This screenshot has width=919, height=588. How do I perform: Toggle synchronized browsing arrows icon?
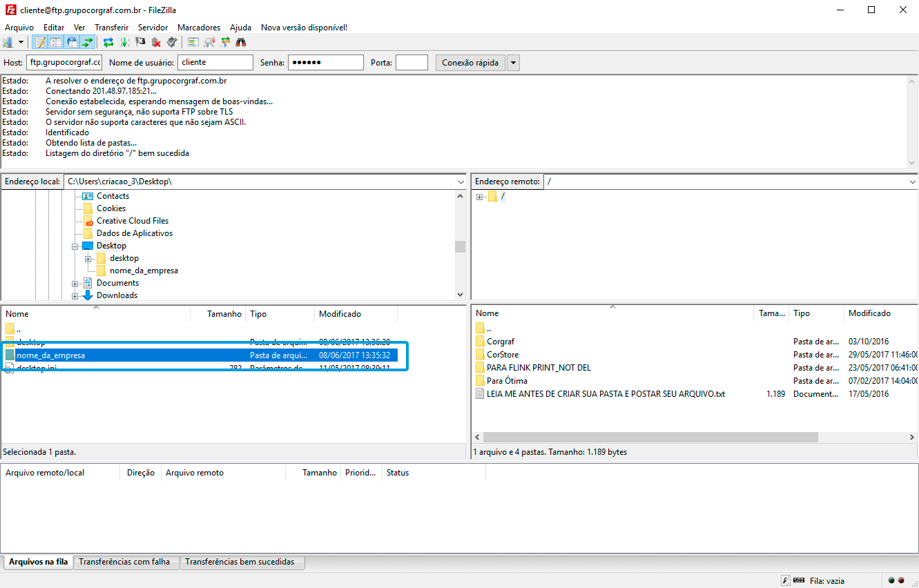[225, 42]
